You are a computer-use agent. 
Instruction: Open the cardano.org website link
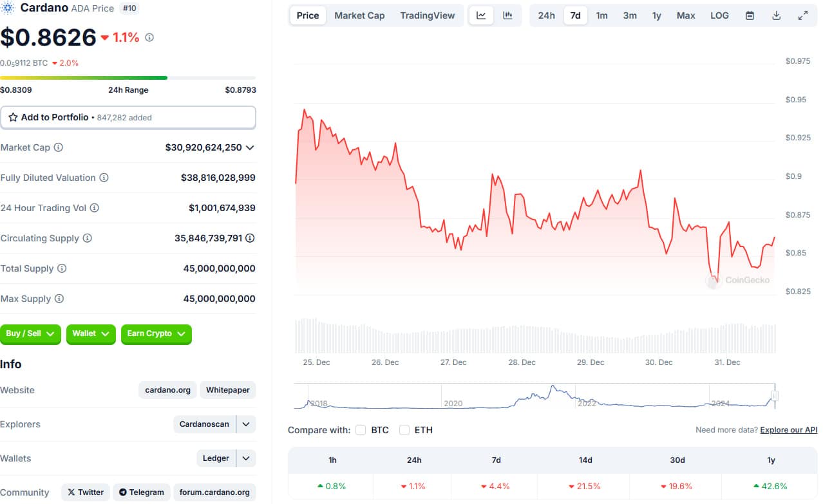(167, 390)
